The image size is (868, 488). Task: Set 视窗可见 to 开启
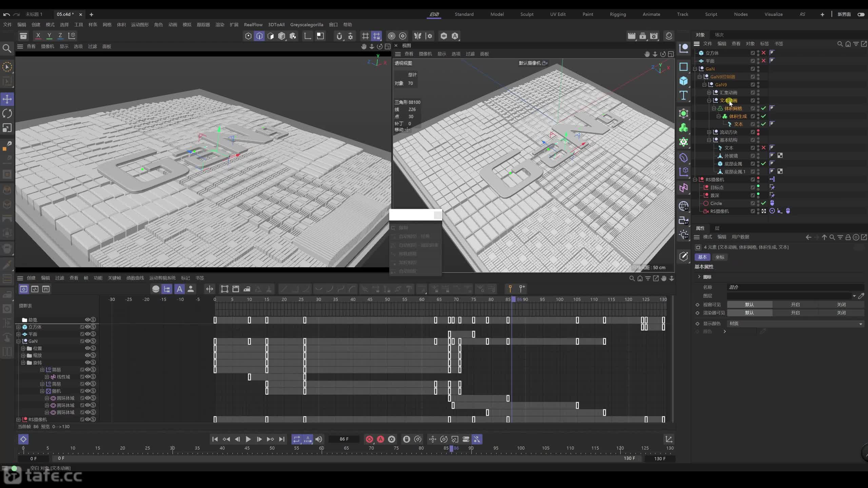pos(795,305)
